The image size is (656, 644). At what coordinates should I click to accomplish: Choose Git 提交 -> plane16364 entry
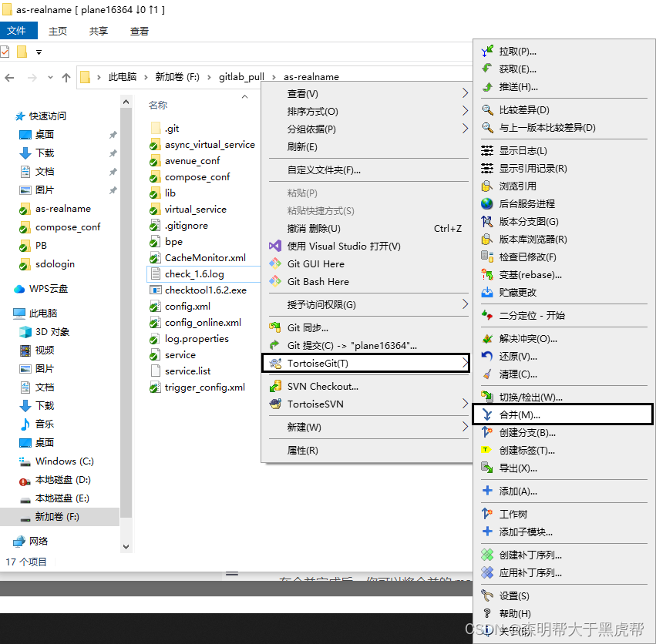[352, 345]
